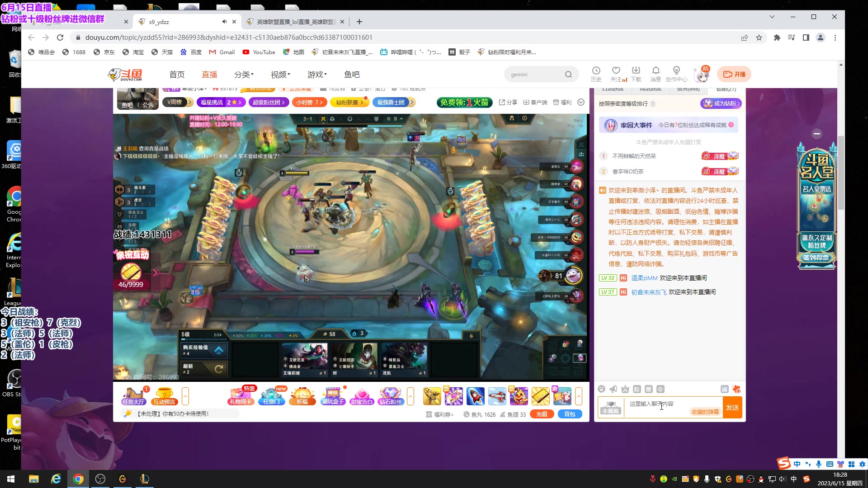Click the 46/9999 intimacy progress indicator
The width and height of the screenshot is (868, 488).
pos(131,284)
